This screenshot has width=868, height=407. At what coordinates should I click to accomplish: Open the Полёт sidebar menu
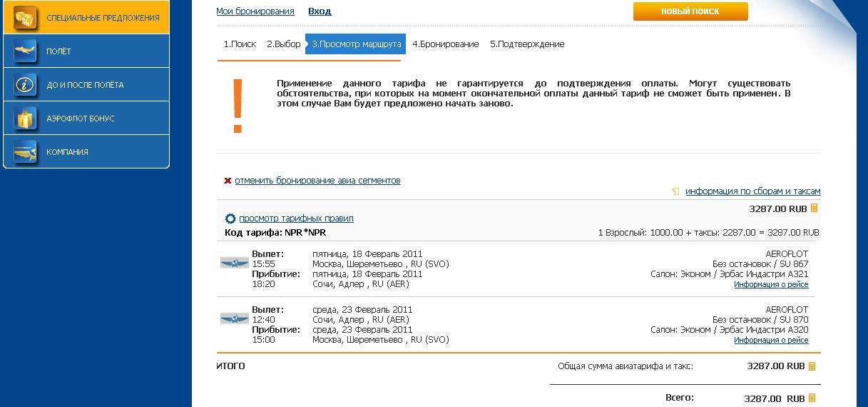click(86, 51)
